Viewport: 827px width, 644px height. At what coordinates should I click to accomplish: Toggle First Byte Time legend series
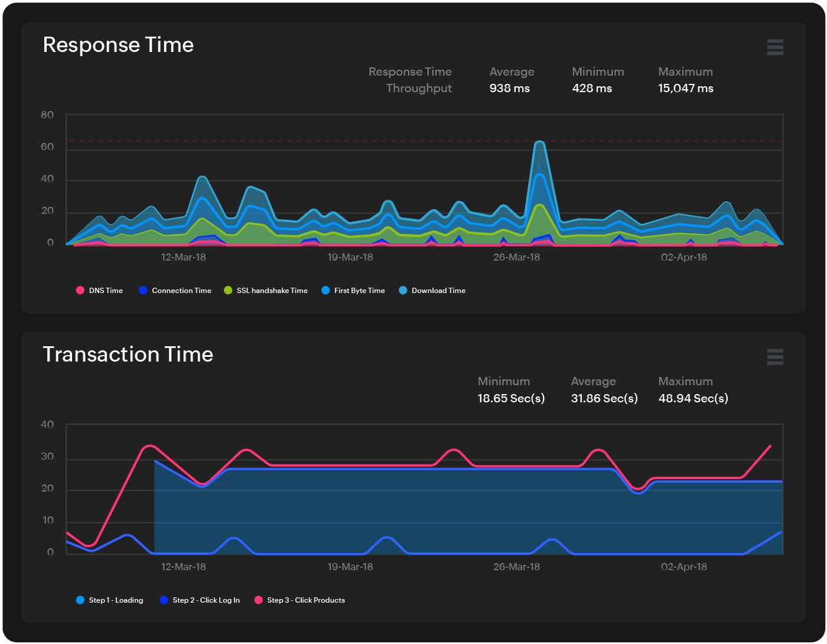(x=353, y=290)
